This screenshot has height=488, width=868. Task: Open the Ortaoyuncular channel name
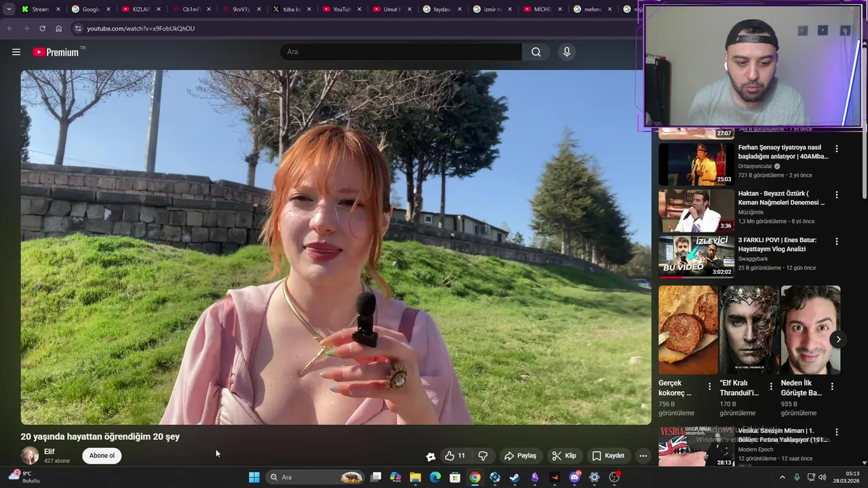(x=756, y=166)
